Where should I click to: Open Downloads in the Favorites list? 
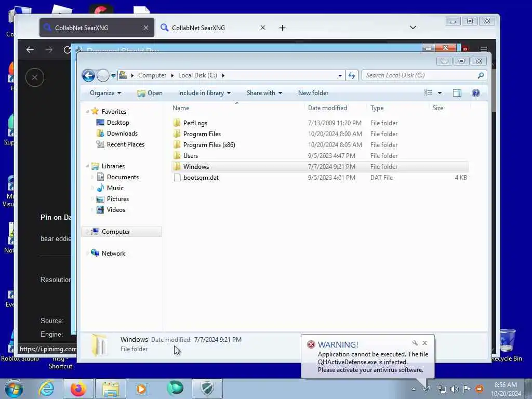point(122,134)
